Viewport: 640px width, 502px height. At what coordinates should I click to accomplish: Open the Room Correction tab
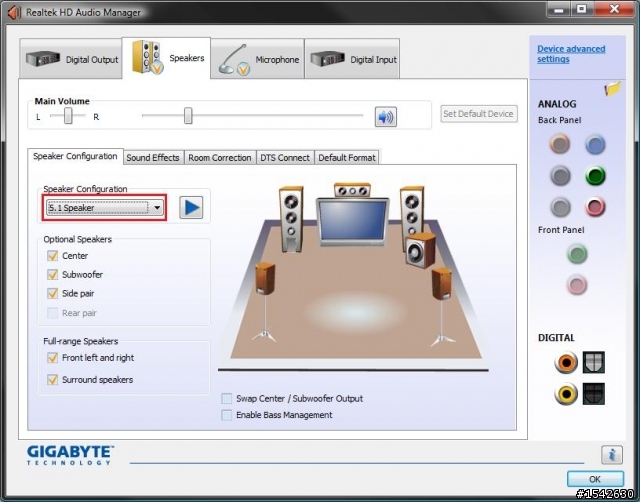click(220, 158)
